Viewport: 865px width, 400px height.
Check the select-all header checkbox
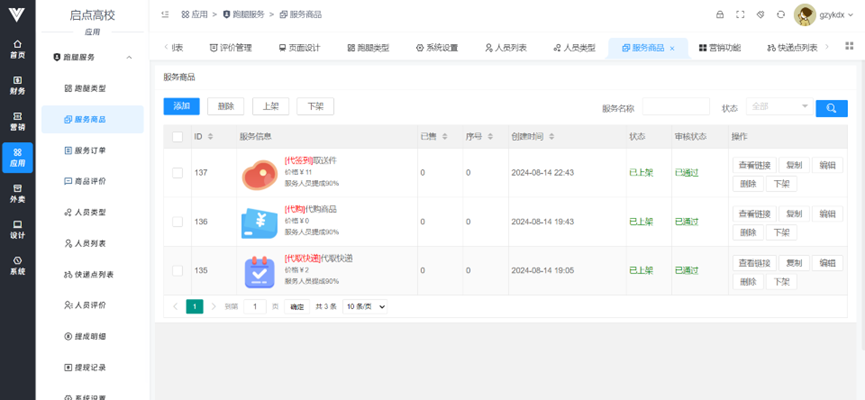(x=177, y=136)
